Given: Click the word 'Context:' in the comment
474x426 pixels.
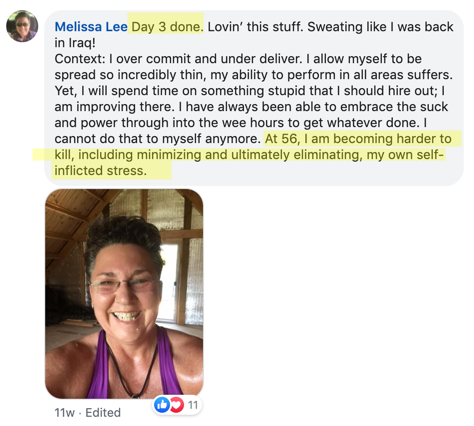Looking at the screenshot, I should point(80,59).
